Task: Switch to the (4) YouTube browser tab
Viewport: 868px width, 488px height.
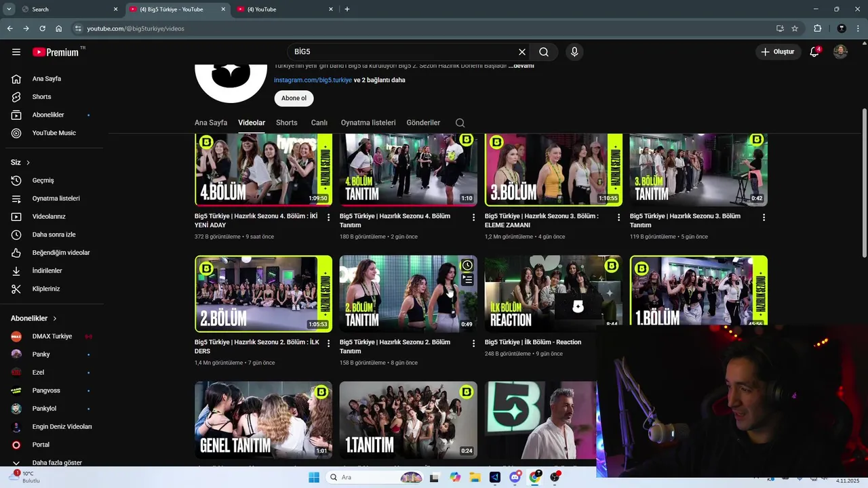Action: pos(285,9)
